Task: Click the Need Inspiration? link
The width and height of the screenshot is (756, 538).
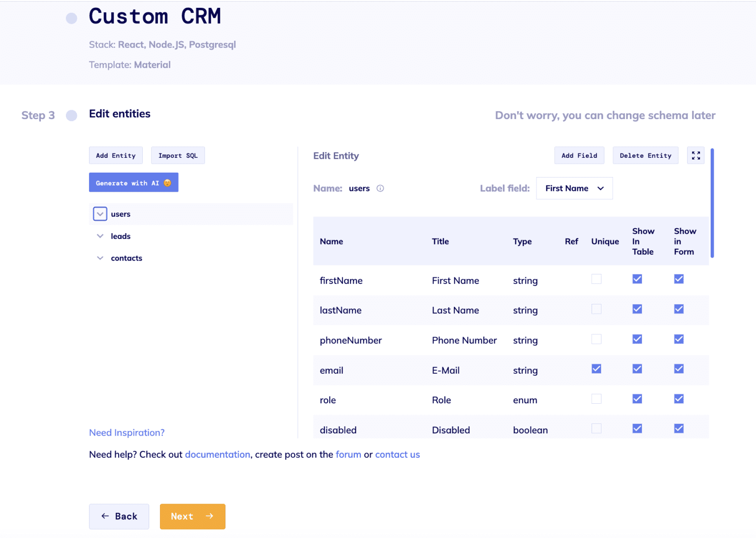Action: [x=126, y=433]
